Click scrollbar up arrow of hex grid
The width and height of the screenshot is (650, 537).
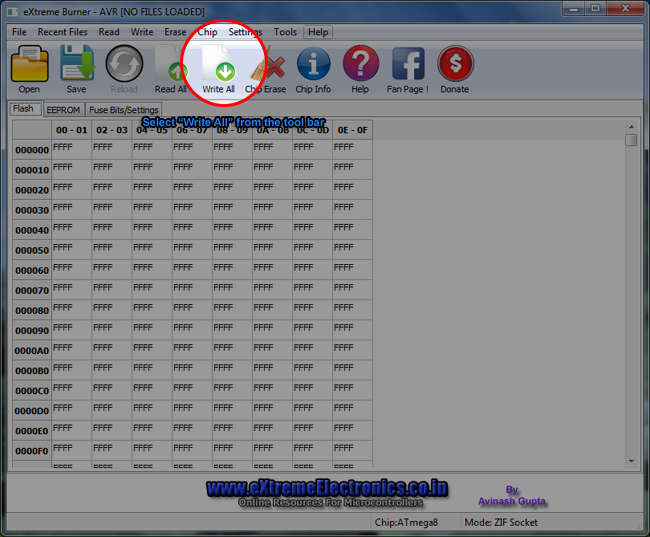tap(631, 127)
